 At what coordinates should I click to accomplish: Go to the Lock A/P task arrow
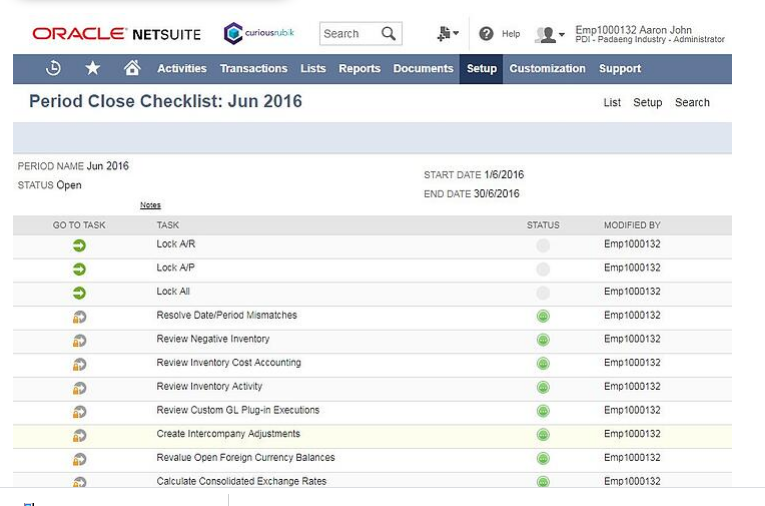click(x=79, y=269)
